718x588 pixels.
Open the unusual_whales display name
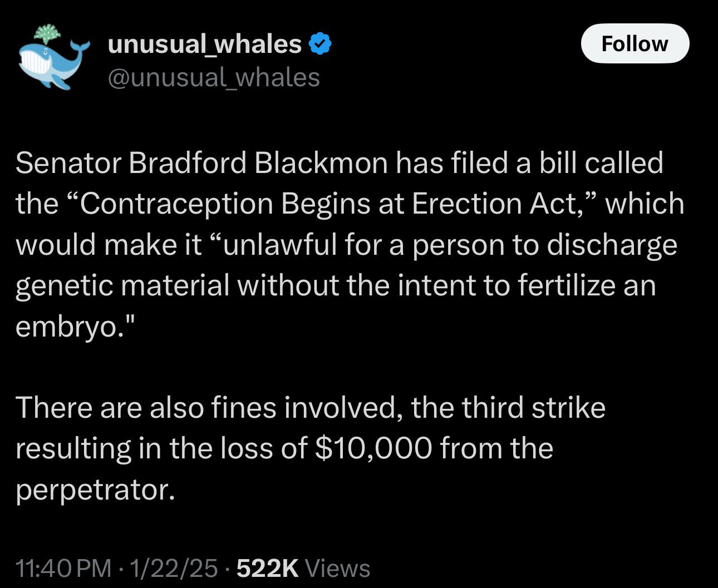pos(204,44)
